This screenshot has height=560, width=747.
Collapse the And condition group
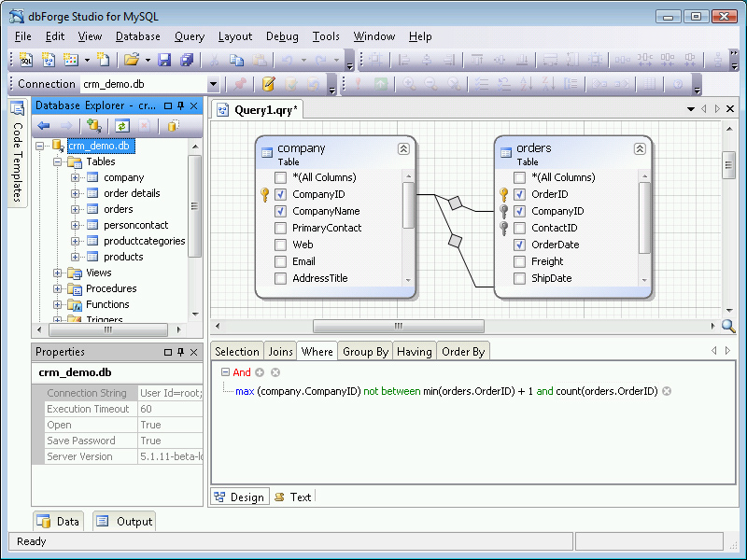coord(225,371)
